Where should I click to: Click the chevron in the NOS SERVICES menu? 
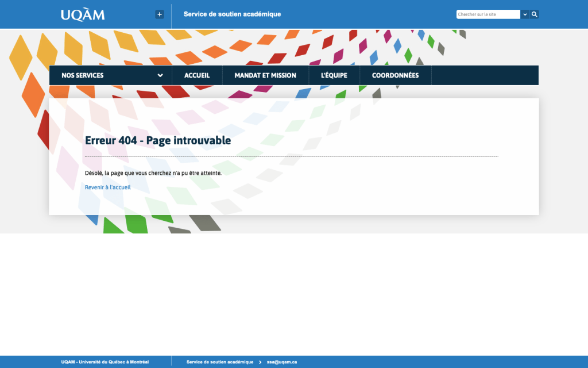[160, 75]
